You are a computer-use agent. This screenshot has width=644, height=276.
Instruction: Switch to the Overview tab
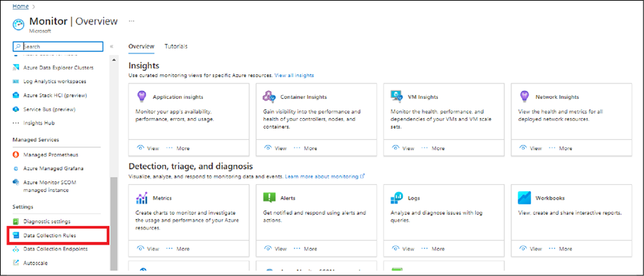(141, 47)
